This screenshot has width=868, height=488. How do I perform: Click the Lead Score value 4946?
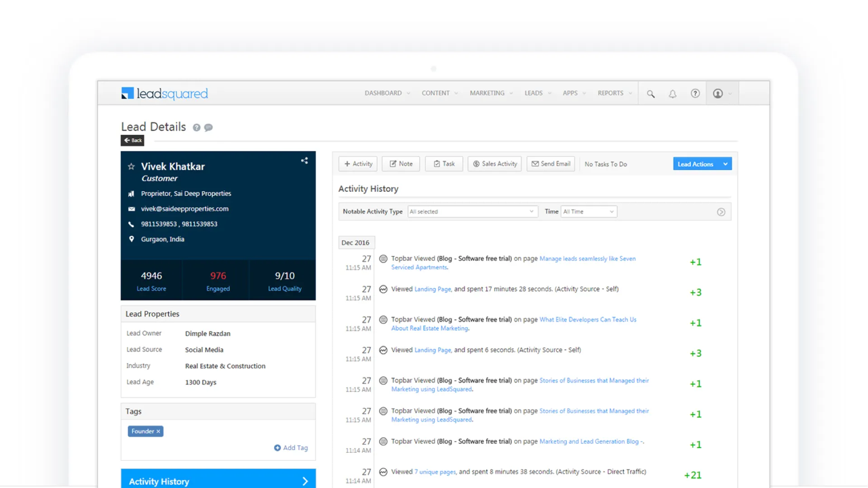151,276
